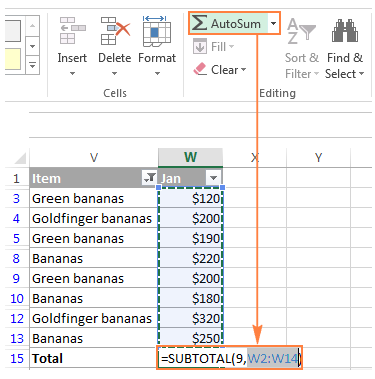Image resolution: width=375 pixels, height=379 pixels.
Task: Click the AutoSum sigma icon
Action: (x=199, y=23)
